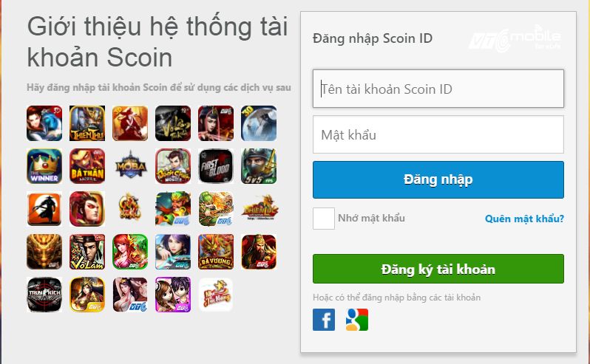Select the The Winner crown game icon
This screenshot has width=590, height=364.
click(x=44, y=166)
